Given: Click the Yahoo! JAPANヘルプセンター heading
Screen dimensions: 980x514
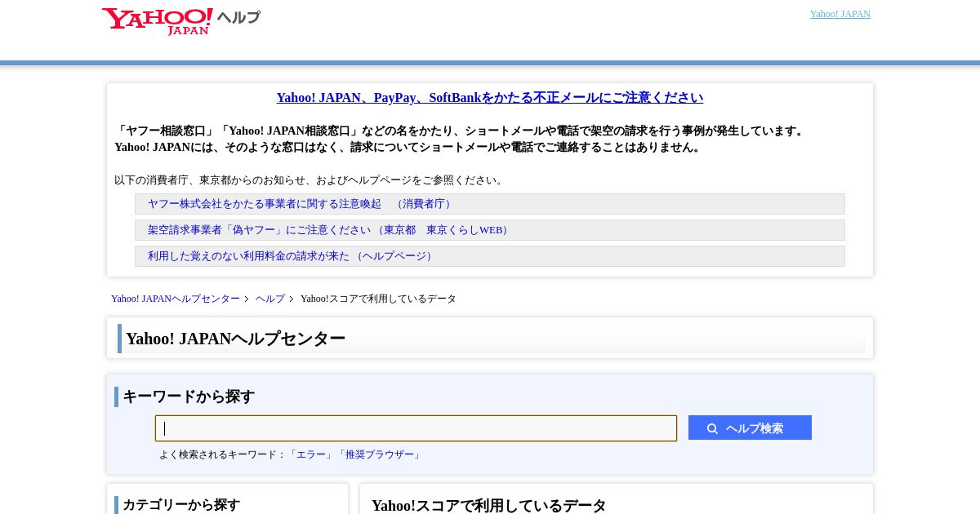Looking at the screenshot, I should (235, 339).
